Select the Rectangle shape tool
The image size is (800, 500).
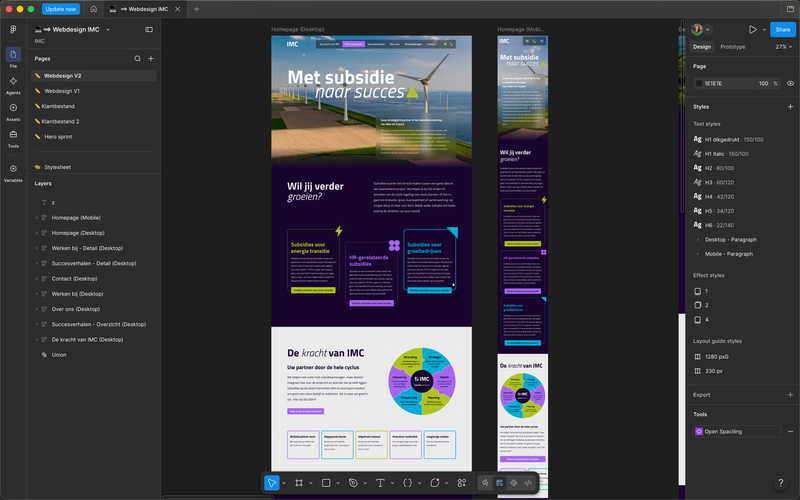[x=326, y=483]
